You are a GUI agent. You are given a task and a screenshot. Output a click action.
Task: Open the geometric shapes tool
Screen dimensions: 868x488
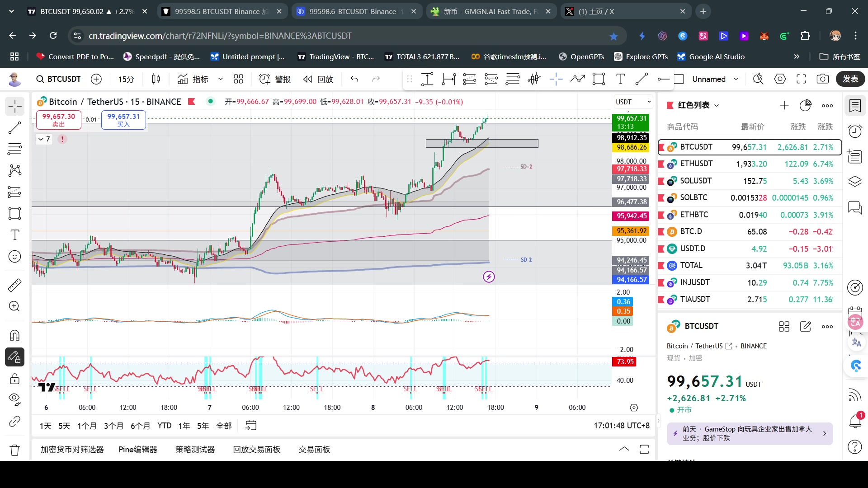coord(14,213)
